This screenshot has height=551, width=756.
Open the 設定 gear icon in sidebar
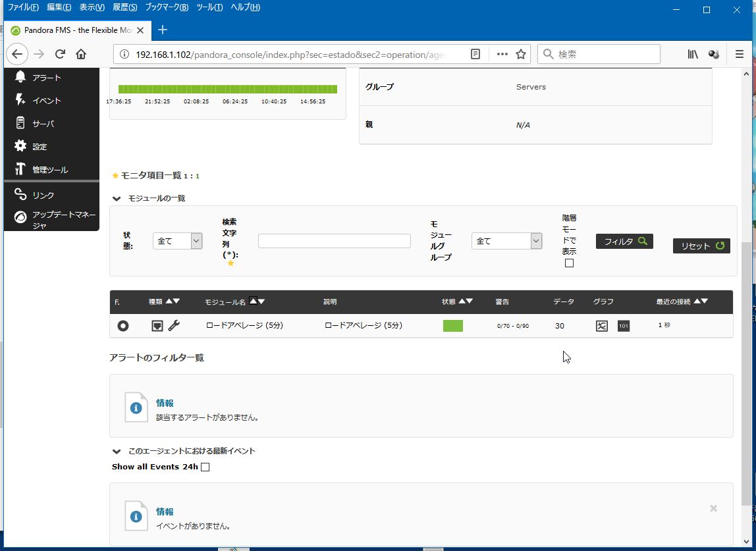pyautogui.click(x=20, y=146)
